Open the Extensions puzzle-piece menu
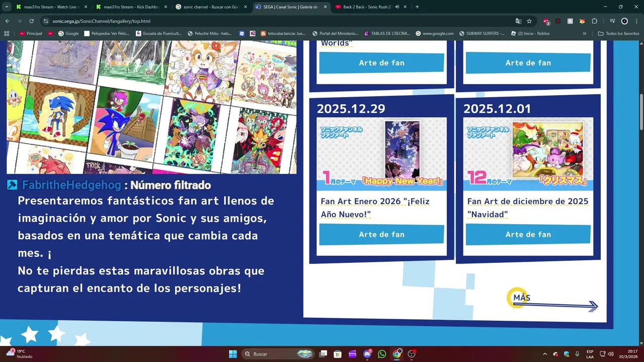Image resolution: width=644 pixels, height=362 pixels. (x=594, y=21)
